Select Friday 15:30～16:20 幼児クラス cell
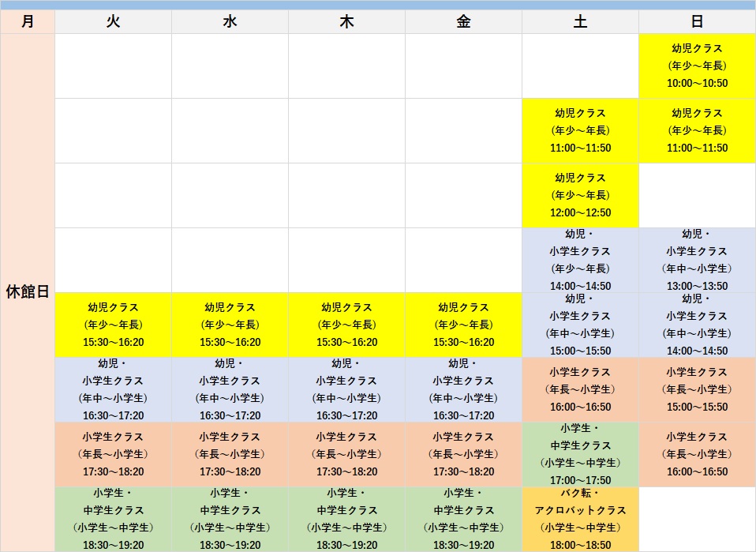756x552 pixels. [463, 325]
